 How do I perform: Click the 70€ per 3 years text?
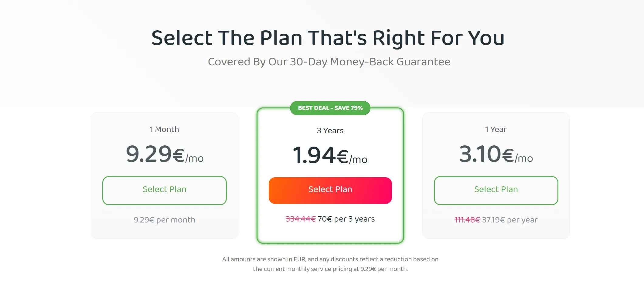tap(346, 219)
